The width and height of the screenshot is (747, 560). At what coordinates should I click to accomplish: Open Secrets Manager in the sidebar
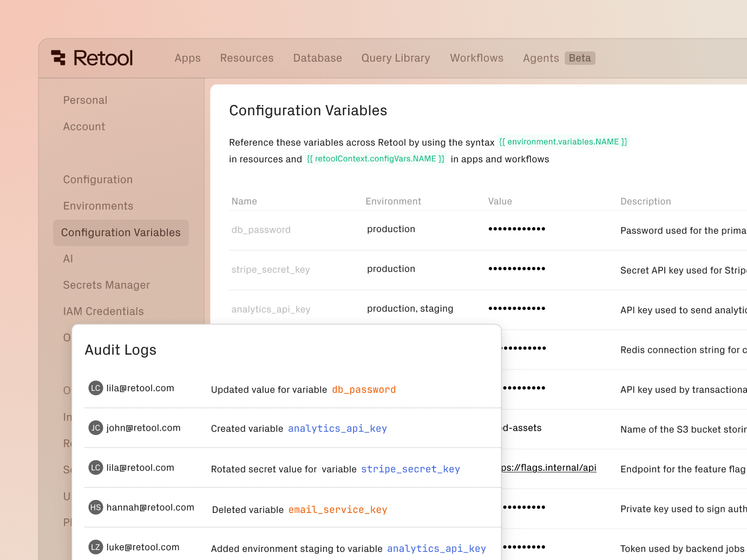coord(106,285)
